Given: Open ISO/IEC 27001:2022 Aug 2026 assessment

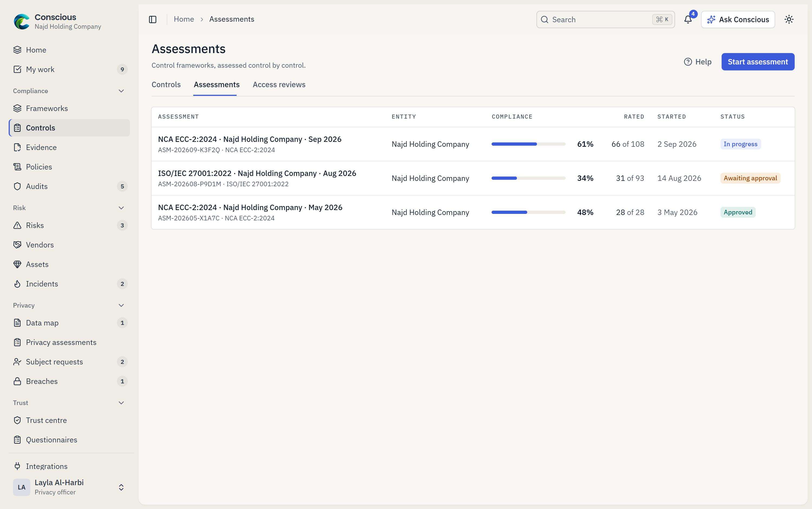Looking at the screenshot, I should [257, 173].
